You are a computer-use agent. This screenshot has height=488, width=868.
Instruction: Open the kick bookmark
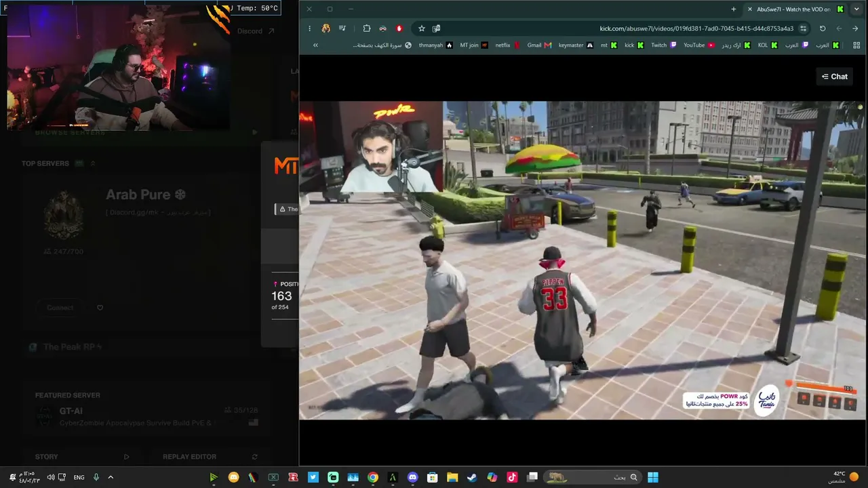(633, 45)
